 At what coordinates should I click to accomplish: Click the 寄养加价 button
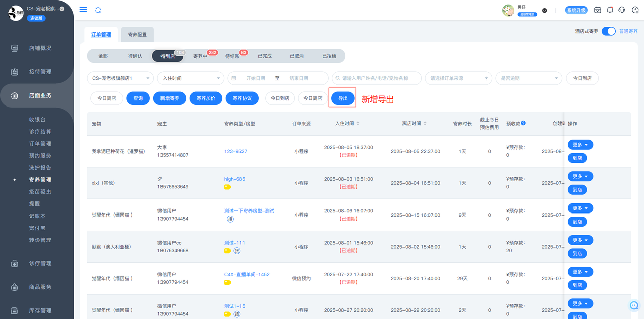pos(206,98)
